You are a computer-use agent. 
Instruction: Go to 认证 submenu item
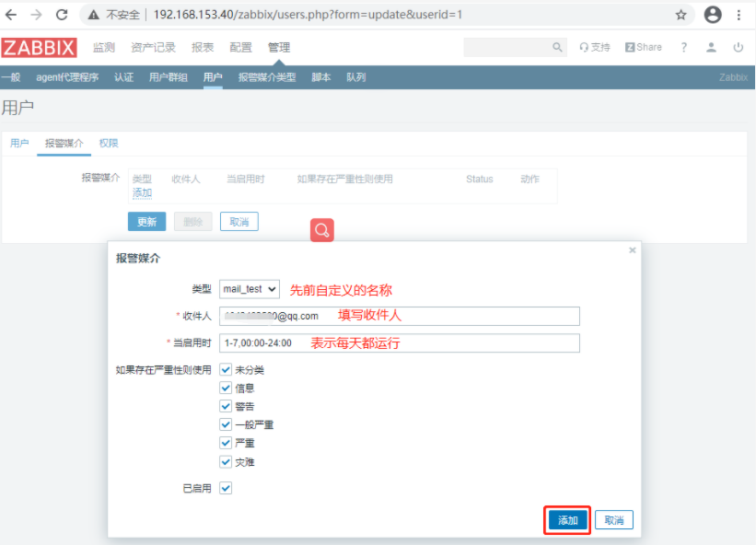[x=124, y=77]
